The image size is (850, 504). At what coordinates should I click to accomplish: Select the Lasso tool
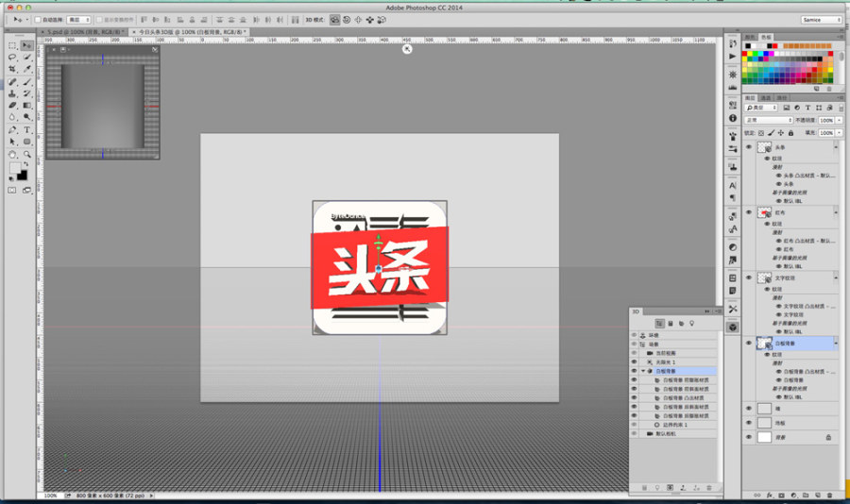pos(12,58)
